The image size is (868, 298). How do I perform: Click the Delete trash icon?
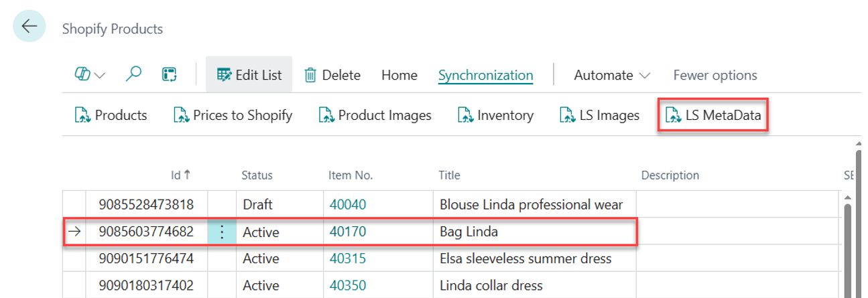pyautogui.click(x=310, y=75)
